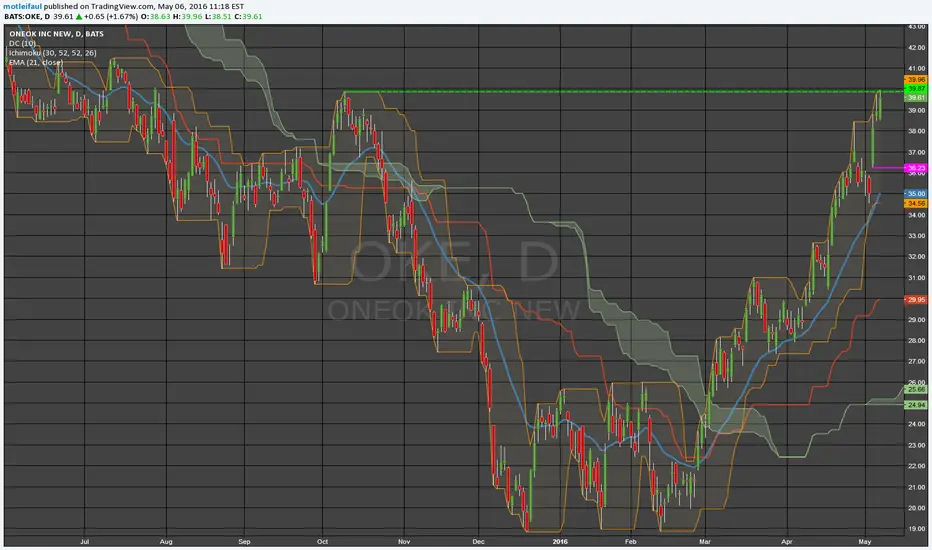Click the 27.00 price axis tick
The width and height of the screenshot is (932, 550).
(916, 362)
